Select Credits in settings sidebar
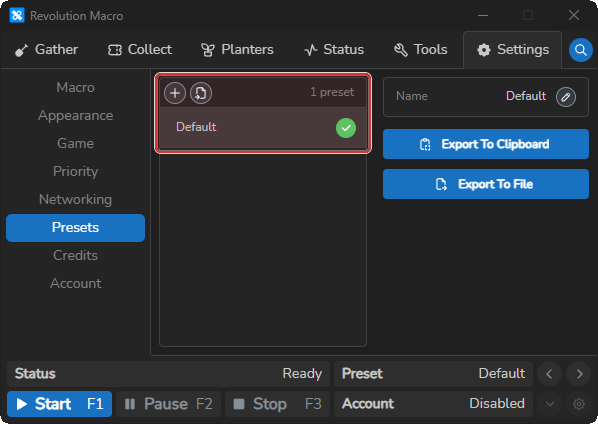 [x=76, y=255]
